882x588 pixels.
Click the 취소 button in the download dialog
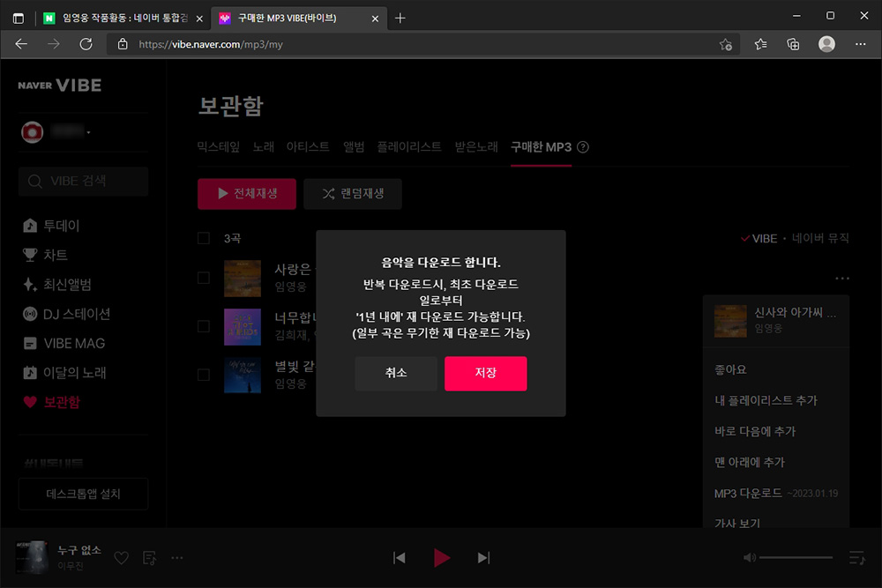[396, 373]
